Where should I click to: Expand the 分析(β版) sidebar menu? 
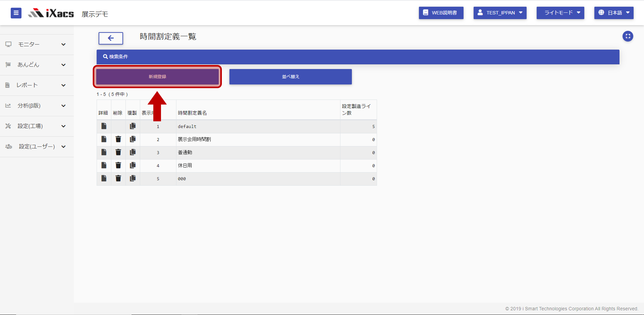(x=37, y=106)
